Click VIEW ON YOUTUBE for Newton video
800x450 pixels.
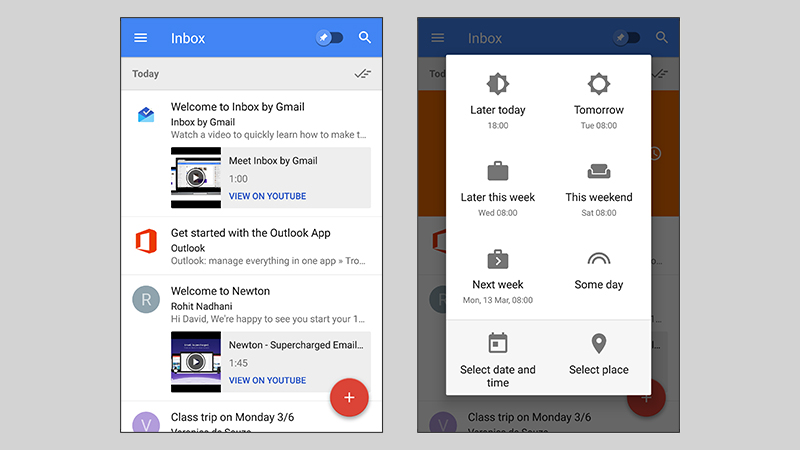click(x=267, y=380)
